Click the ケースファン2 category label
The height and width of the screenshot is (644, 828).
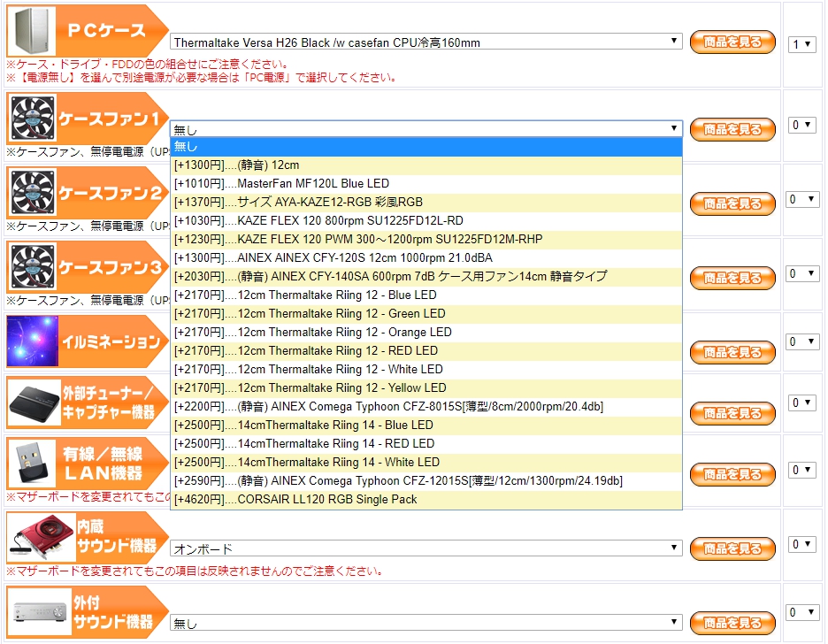(x=110, y=193)
